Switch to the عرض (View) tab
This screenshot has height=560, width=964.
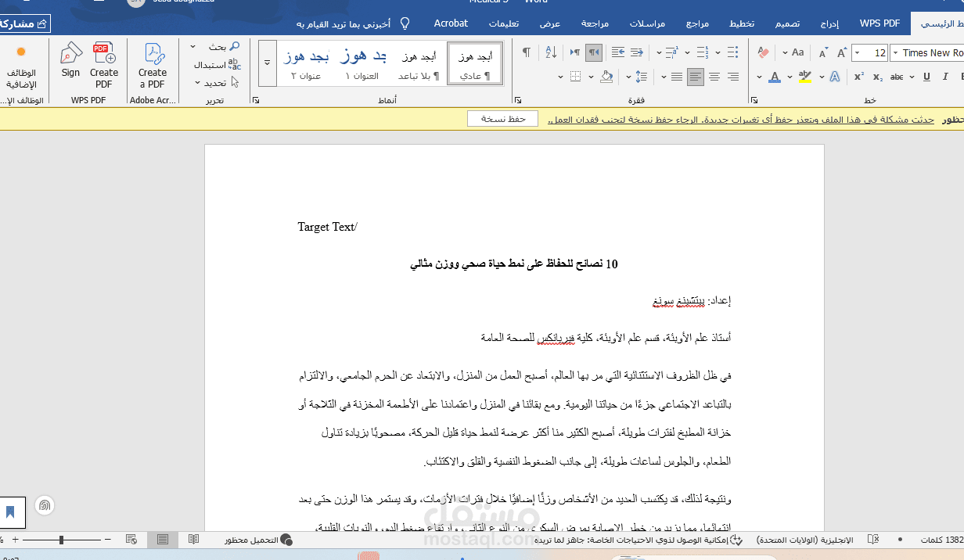coord(550,23)
